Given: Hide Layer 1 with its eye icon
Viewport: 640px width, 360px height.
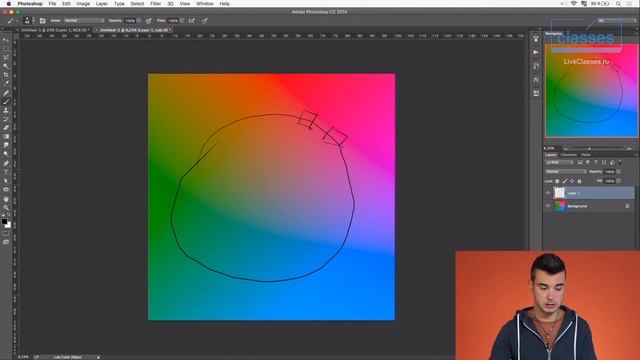Looking at the screenshot, I should [x=548, y=193].
